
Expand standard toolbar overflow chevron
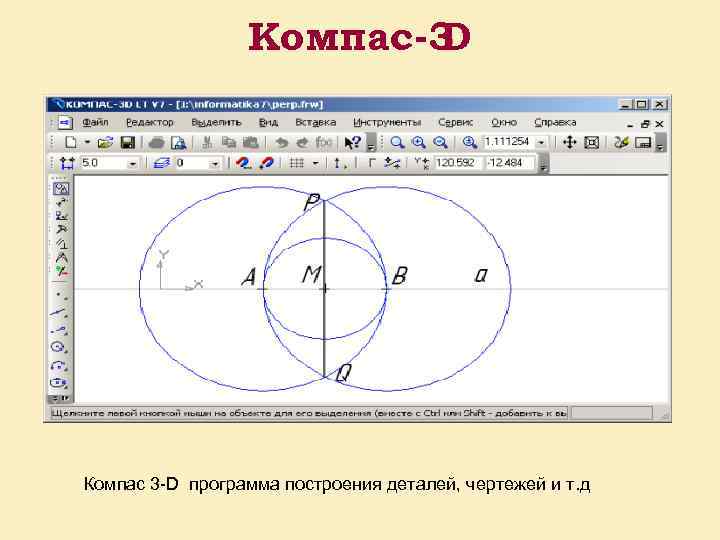pos(371,143)
